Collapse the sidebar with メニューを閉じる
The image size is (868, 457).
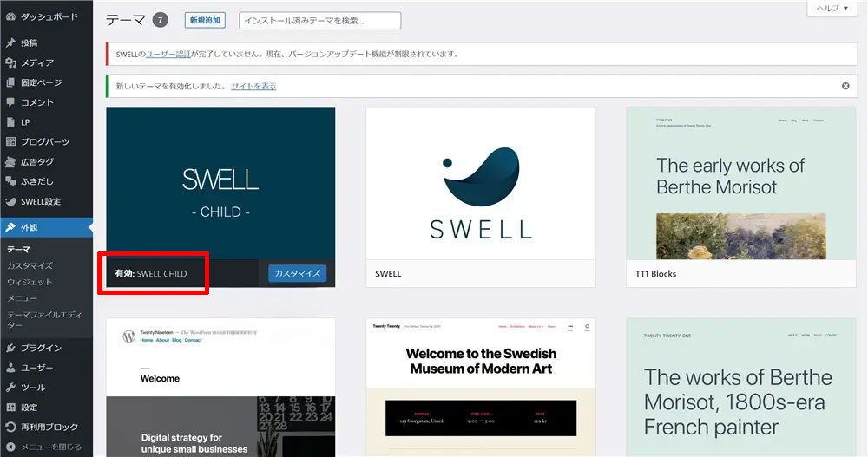(x=43, y=447)
